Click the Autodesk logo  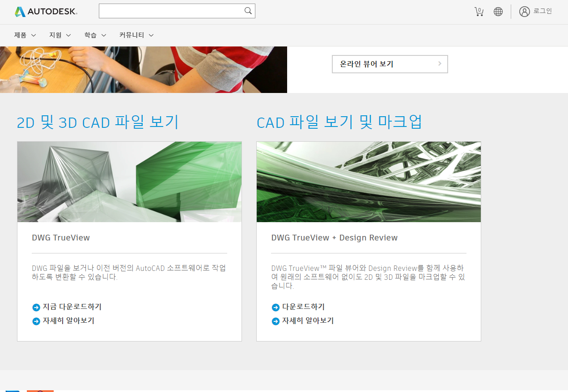[x=46, y=12]
